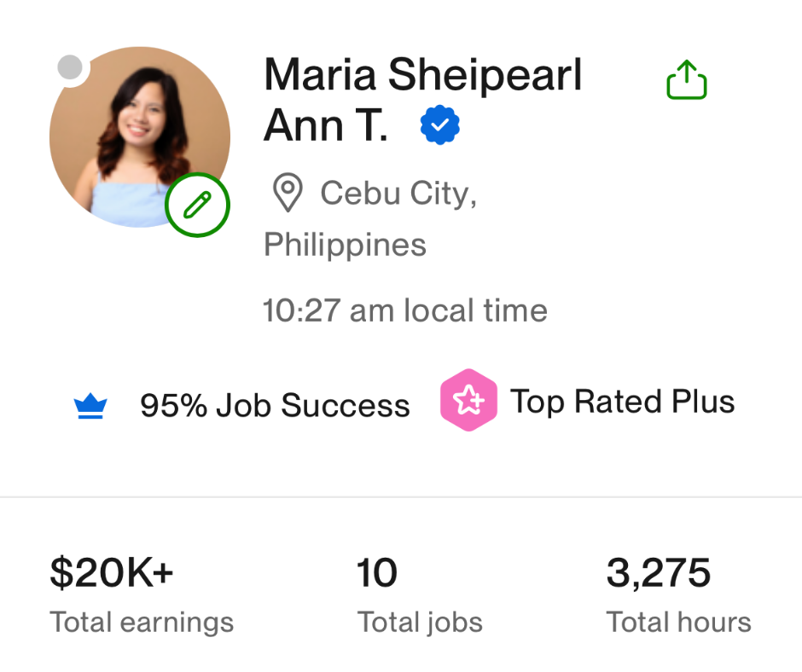Click the blue verified checkmark badge
The height and width of the screenshot is (672, 802).
pos(440,127)
